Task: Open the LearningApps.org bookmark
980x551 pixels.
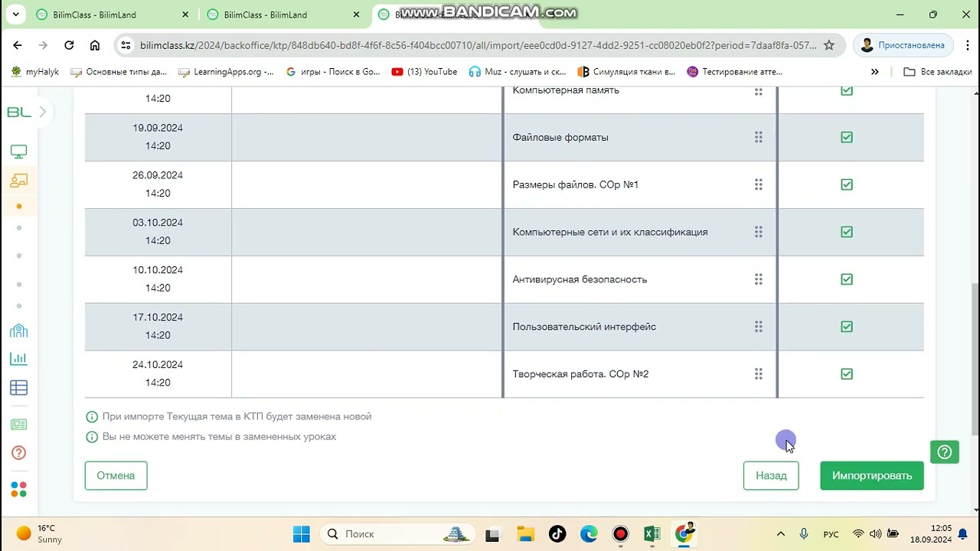Action: (x=226, y=72)
